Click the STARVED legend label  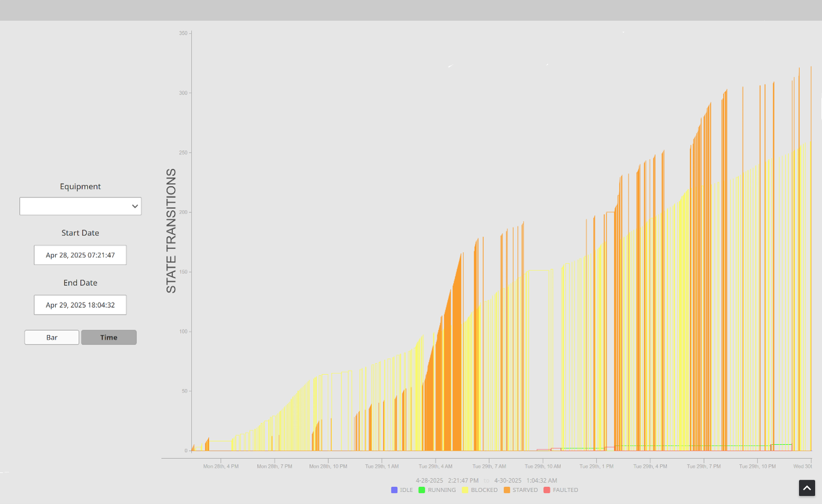tap(525, 490)
